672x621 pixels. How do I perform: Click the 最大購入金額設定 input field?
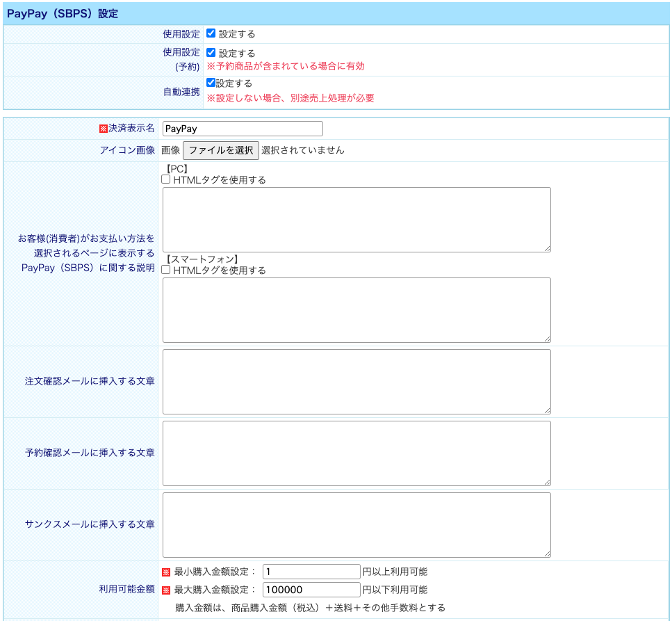point(311,590)
